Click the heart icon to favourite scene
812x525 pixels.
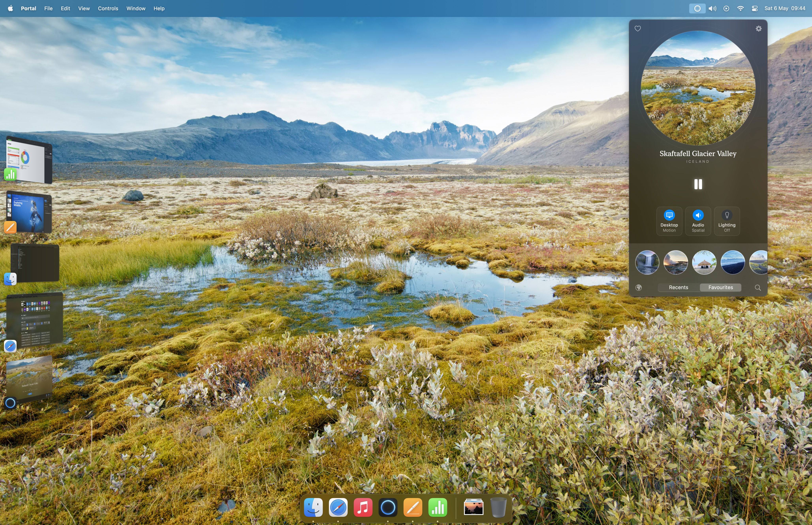(638, 29)
